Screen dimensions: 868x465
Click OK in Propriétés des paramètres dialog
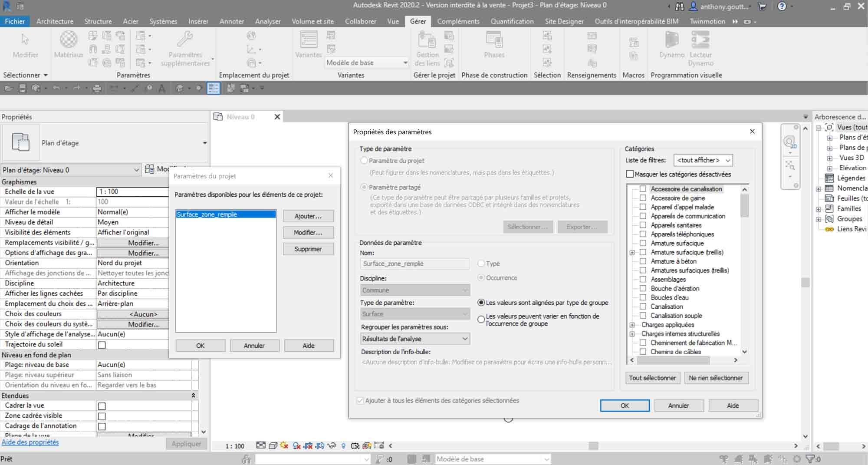(625, 406)
